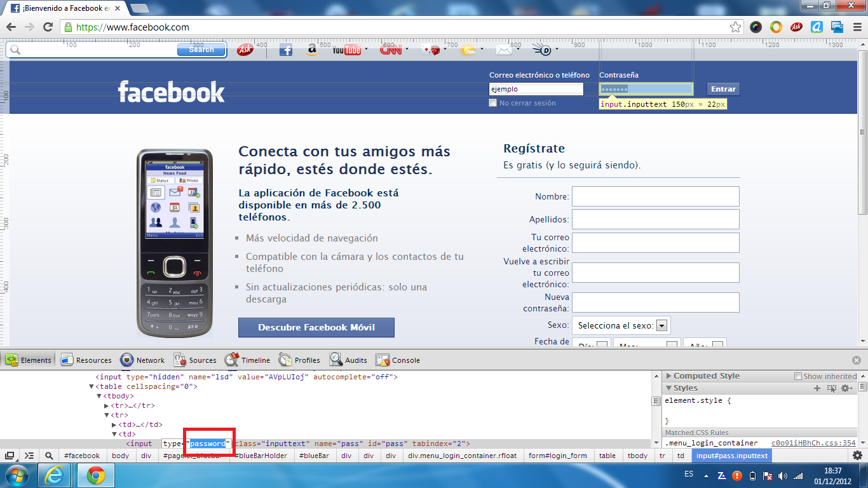Viewport: 868px width, 488px height.
Task: Click the blue 'a' extension icon
Action: 817,27
